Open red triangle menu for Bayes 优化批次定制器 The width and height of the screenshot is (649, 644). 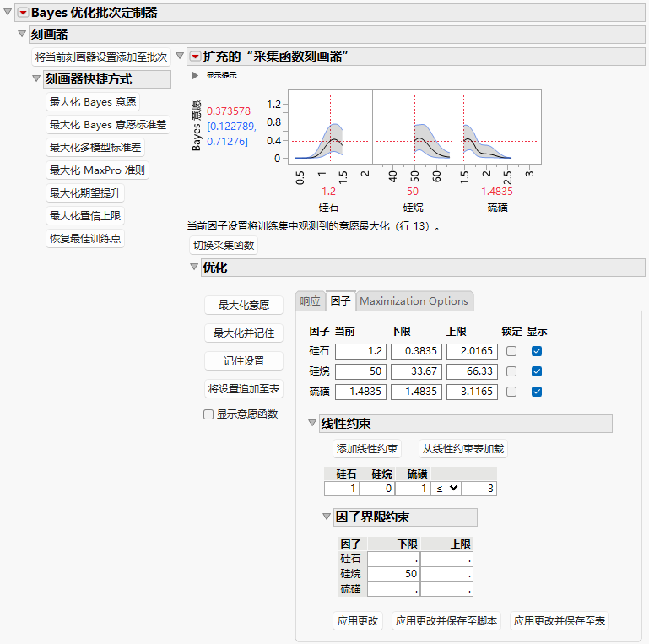(x=23, y=13)
